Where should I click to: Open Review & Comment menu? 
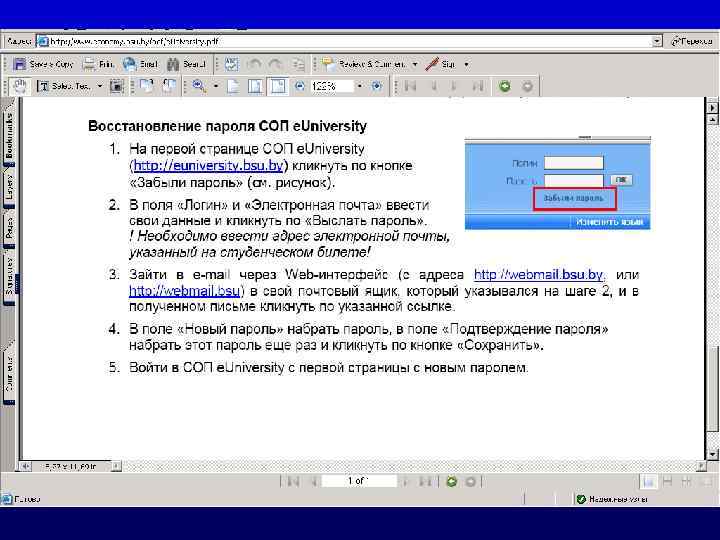tap(370, 64)
